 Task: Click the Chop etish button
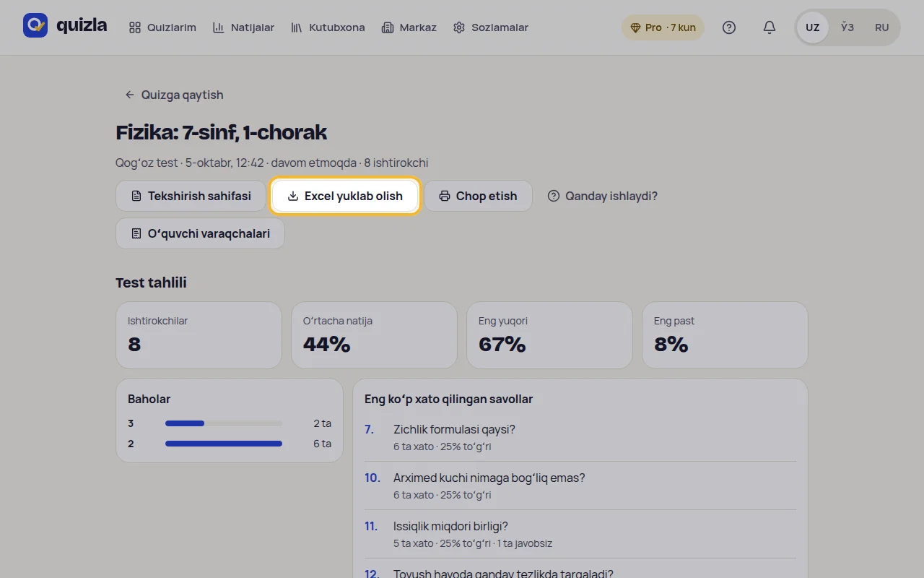[478, 196]
